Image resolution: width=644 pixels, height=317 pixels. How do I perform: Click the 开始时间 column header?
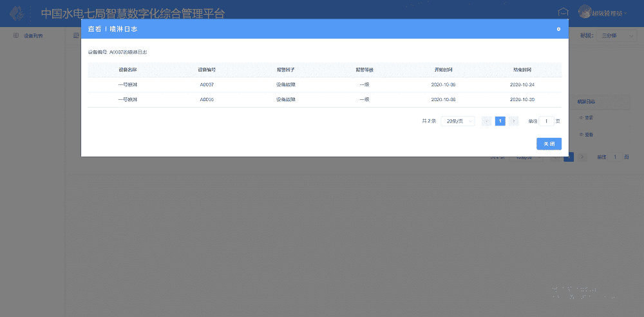[x=443, y=69]
